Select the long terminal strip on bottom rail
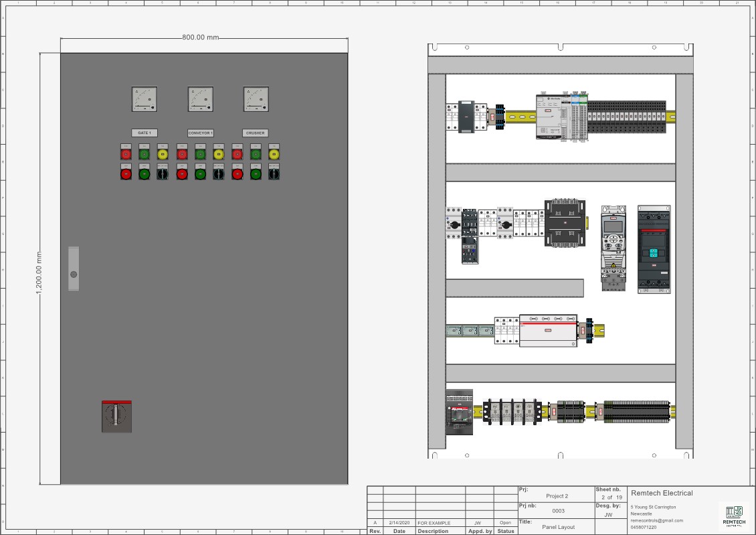Image resolution: width=756 pixels, height=535 pixels. [x=636, y=412]
